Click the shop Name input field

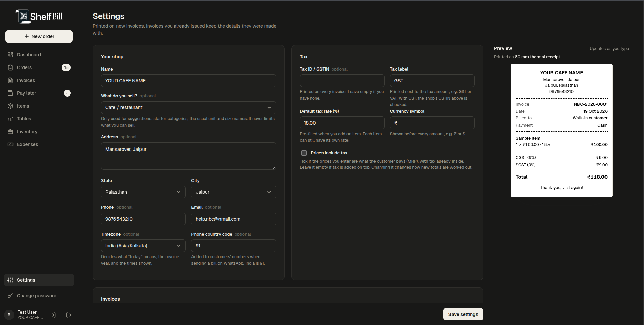[x=188, y=81]
